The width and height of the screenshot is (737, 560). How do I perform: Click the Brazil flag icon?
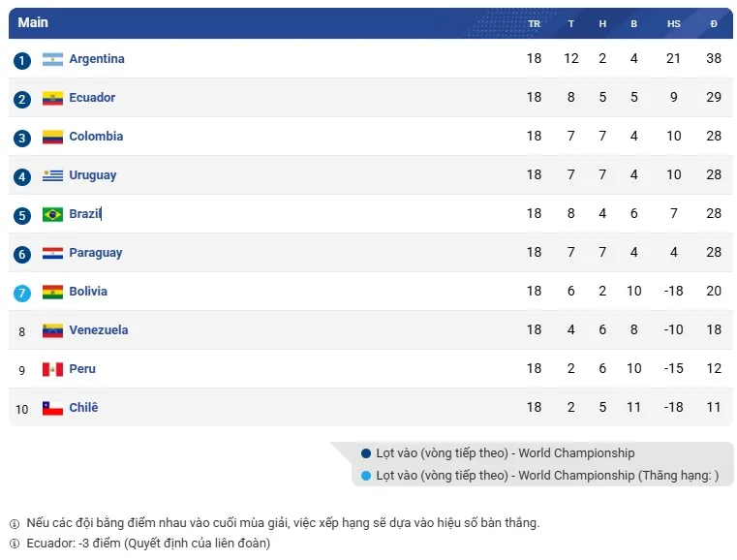52,214
